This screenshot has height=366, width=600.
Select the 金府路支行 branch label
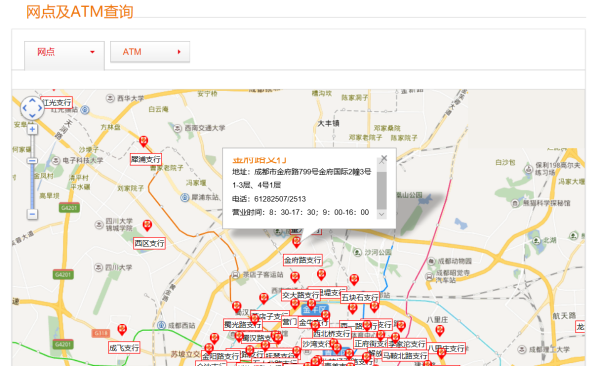[302, 260]
